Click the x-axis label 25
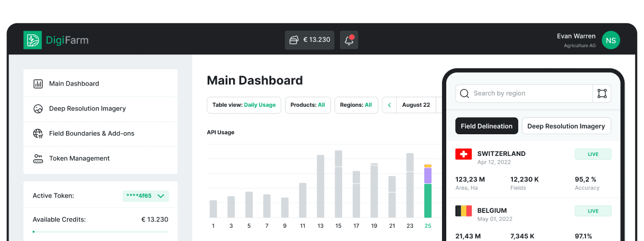The height and width of the screenshot is (241, 644). [428, 226]
